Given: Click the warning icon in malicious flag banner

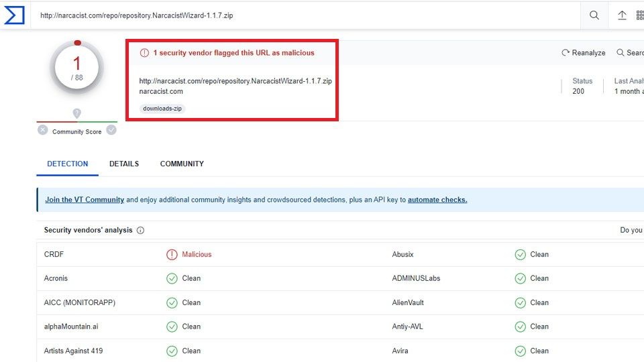Looking at the screenshot, I should pyautogui.click(x=144, y=53).
